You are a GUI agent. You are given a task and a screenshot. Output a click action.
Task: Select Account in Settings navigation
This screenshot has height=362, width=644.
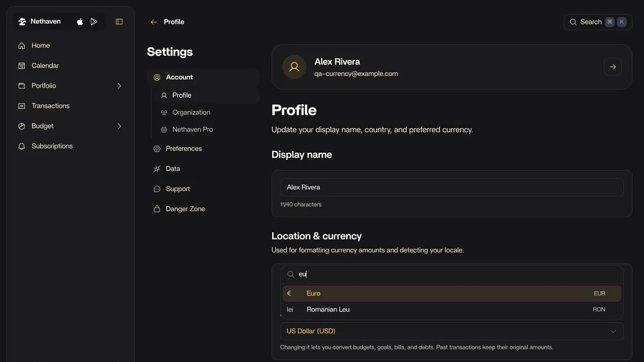coord(203,77)
